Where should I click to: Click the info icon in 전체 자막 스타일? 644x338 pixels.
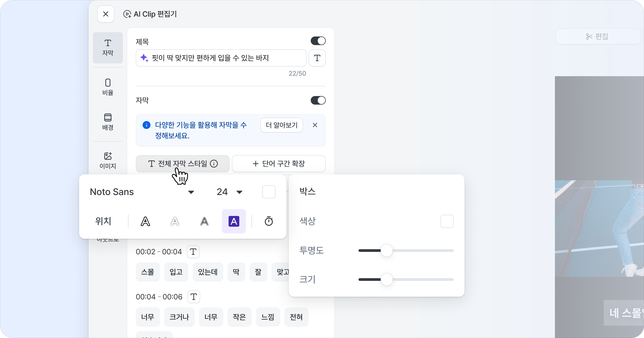tap(214, 164)
